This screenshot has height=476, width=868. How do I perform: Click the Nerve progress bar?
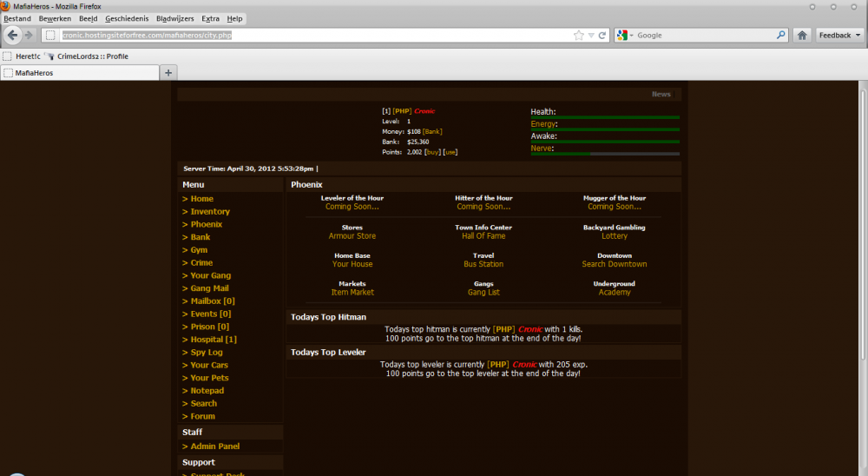[605, 154]
